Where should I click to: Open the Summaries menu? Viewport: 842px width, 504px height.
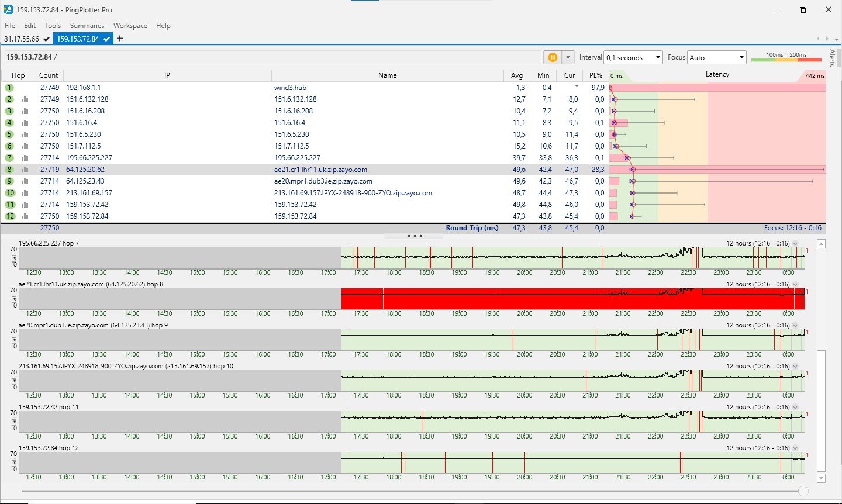coord(87,26)
